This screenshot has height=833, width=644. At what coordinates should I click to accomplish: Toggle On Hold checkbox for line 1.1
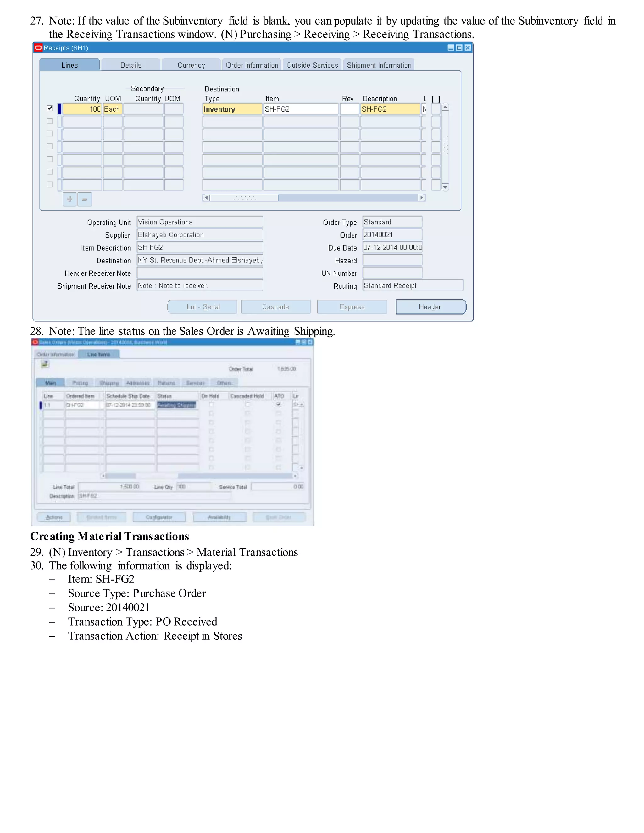pyautogui.click(x=211, y=404)
